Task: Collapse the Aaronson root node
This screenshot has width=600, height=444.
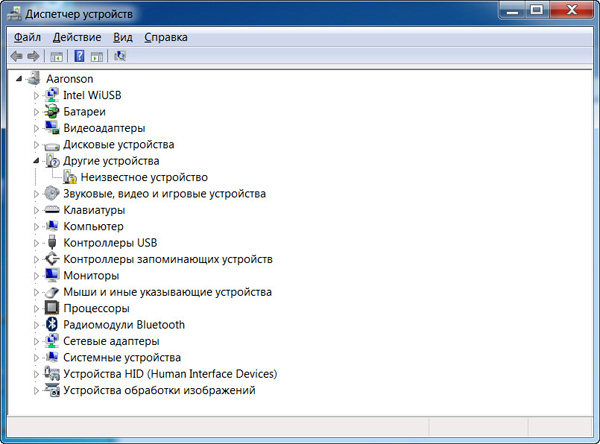Action: [20, 78]
